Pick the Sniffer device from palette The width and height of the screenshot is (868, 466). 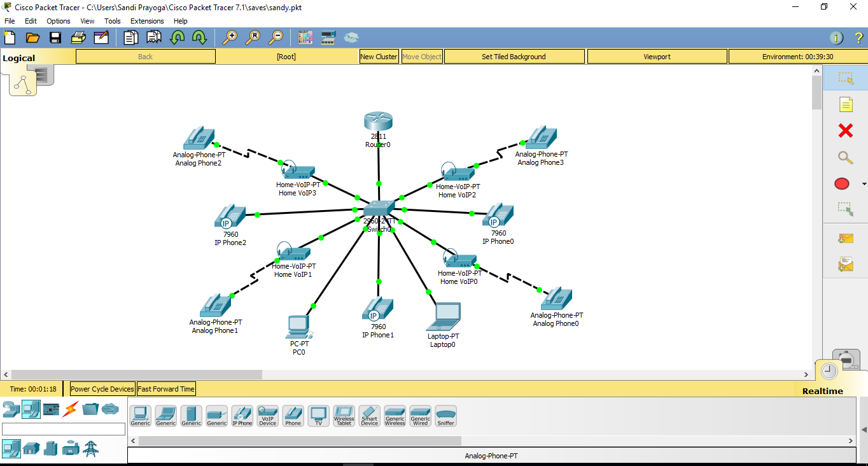point(445,416)
